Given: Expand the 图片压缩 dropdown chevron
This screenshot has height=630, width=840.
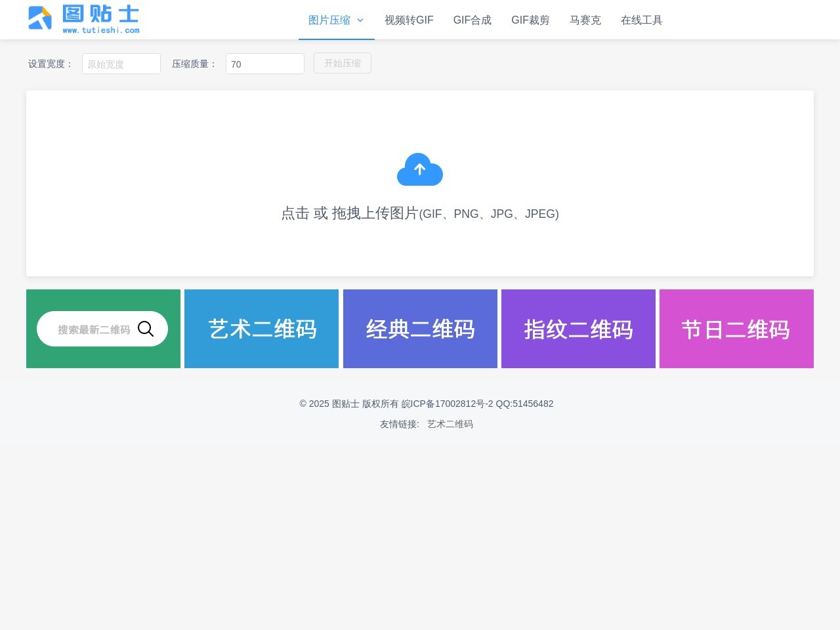Looking at the screenshot, I should click(x=360, y=20).
